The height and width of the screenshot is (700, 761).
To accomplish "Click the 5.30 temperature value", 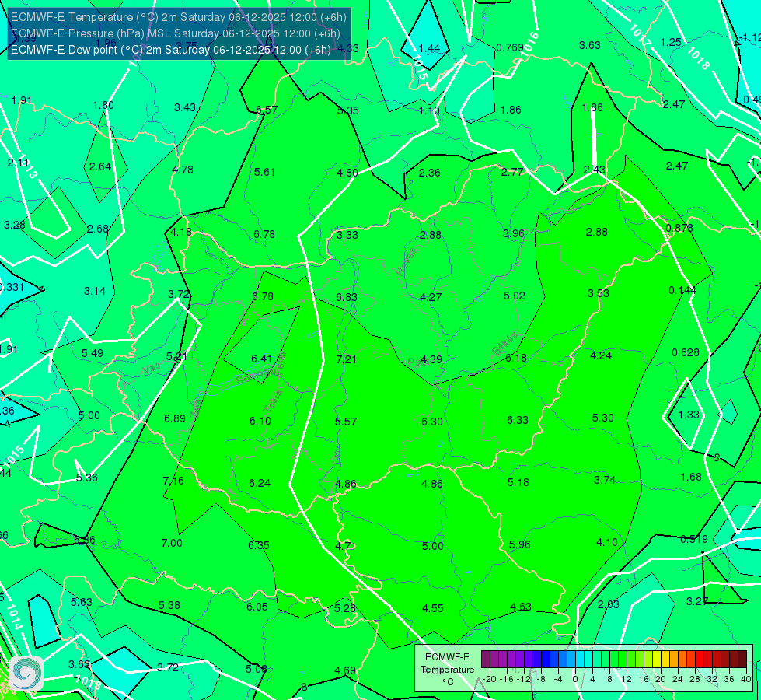I will 602,418.
